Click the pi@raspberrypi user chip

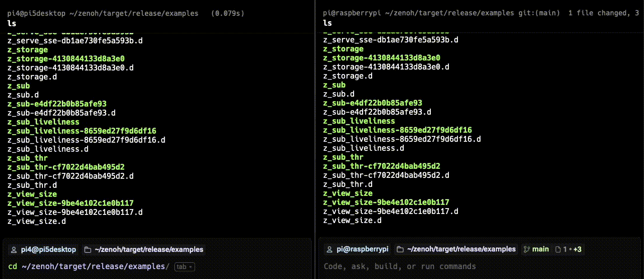357,249
